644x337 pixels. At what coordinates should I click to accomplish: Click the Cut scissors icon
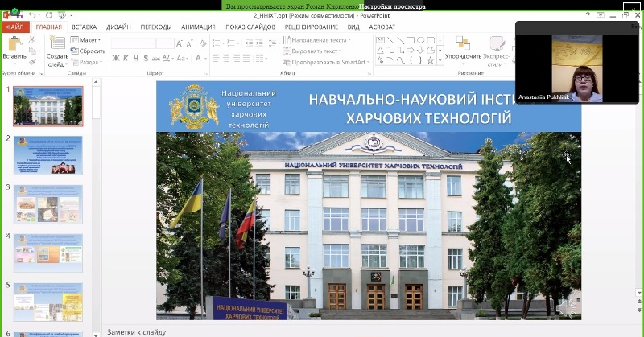32,40
